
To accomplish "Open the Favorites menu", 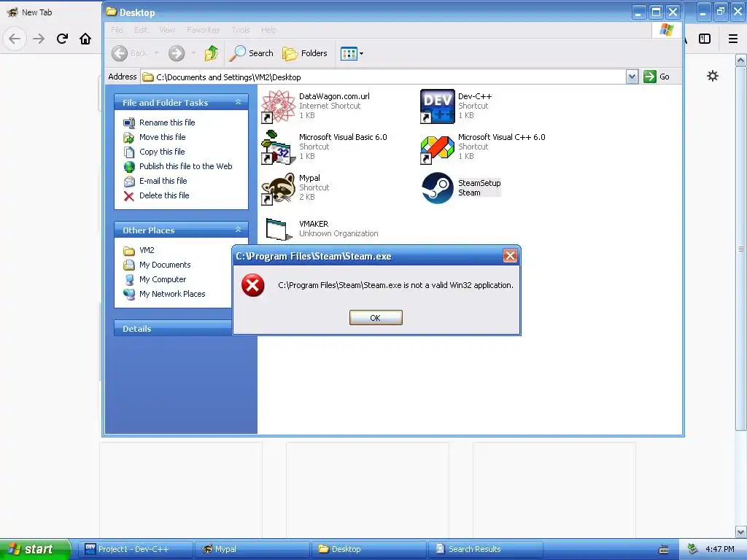I will (204, 30).
